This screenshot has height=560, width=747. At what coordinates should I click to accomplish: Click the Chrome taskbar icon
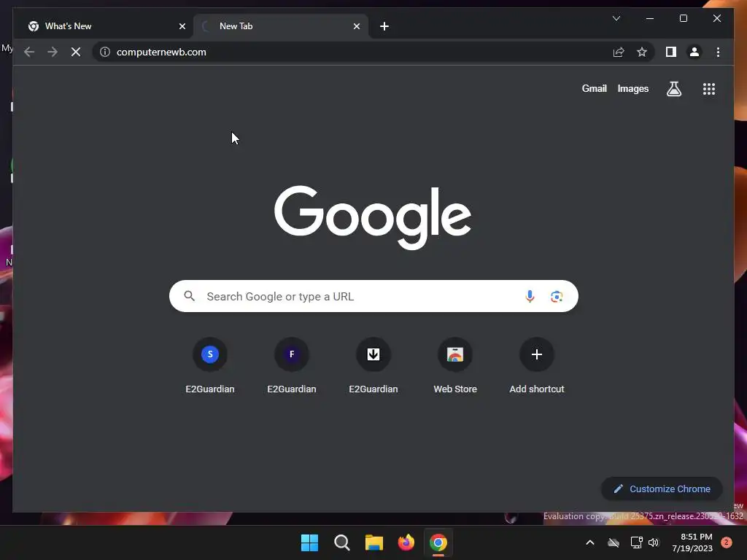[438, 542]
